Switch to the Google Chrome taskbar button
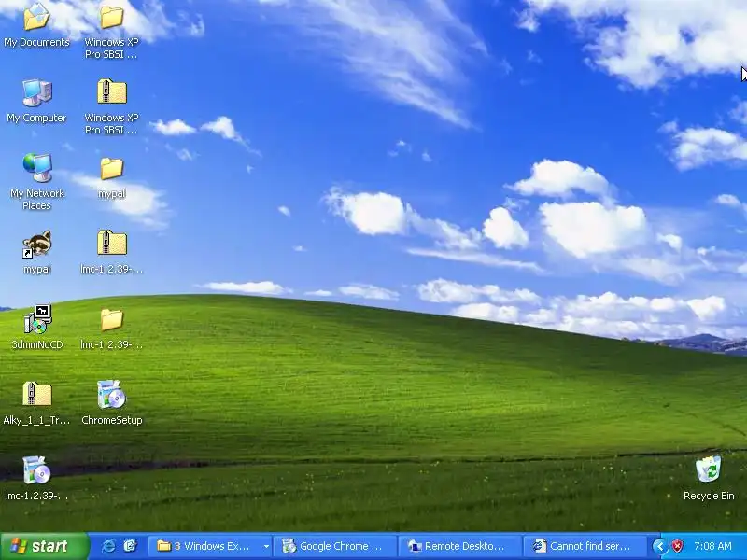Screen dimensions: 747x560 pos(335,546)
